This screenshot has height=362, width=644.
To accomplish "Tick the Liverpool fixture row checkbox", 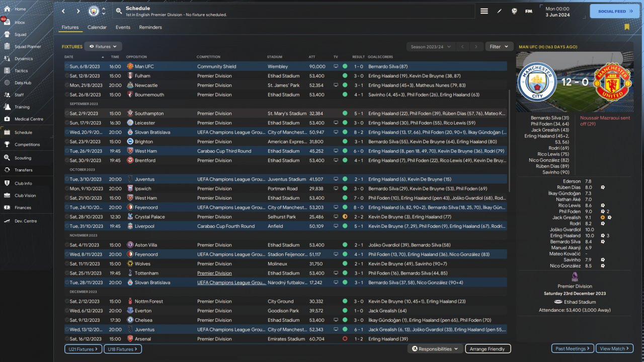I will pyautogui.click(x=66, y=226).
